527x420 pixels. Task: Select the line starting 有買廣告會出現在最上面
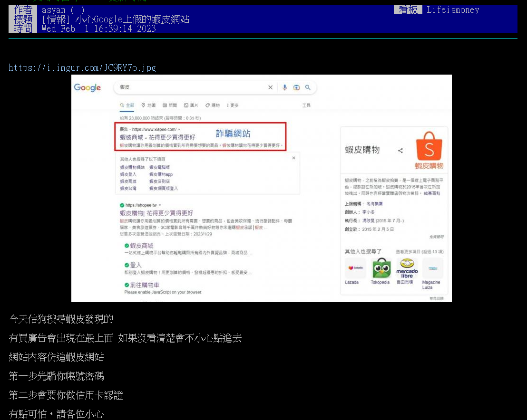click(125, 338)
